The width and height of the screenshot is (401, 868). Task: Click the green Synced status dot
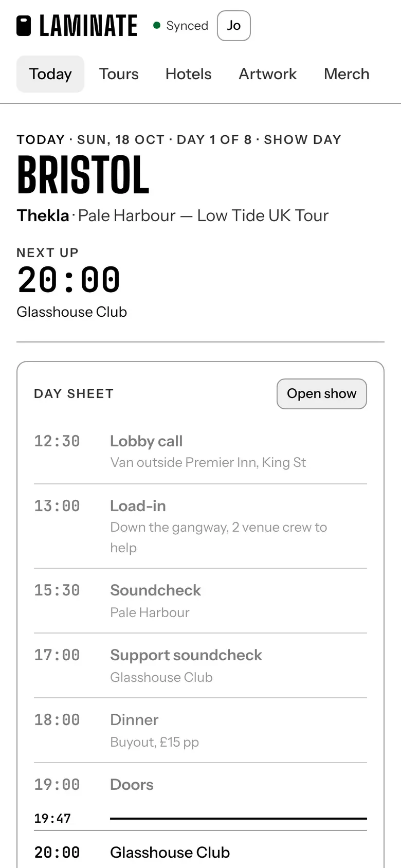pyautogui.click(x=157, y=25)
